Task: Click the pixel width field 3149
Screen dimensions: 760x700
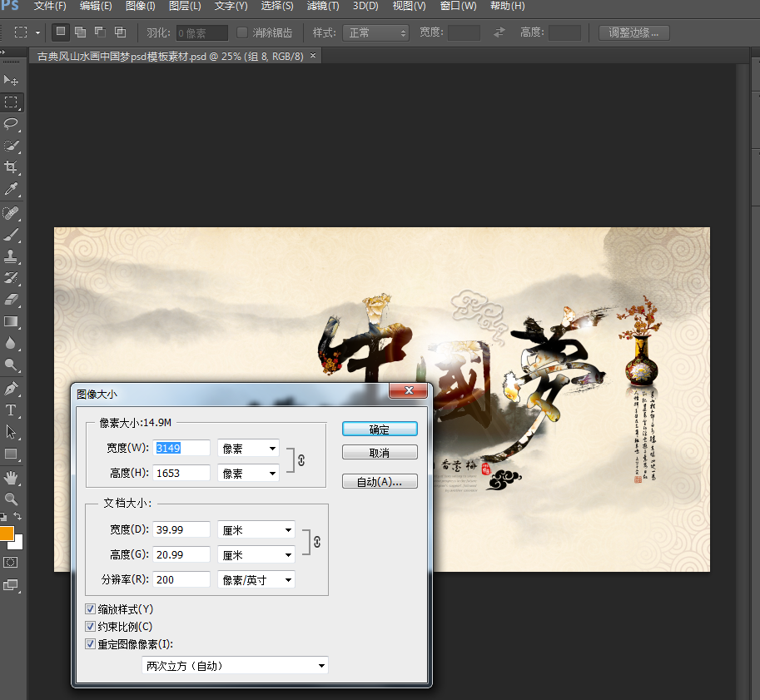Action: point(181,448)
